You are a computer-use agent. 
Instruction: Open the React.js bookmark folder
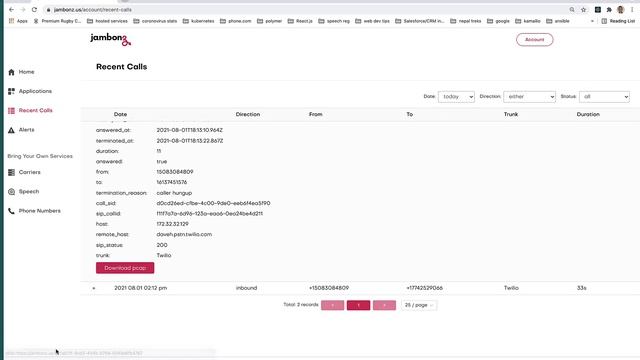(300, 21)
